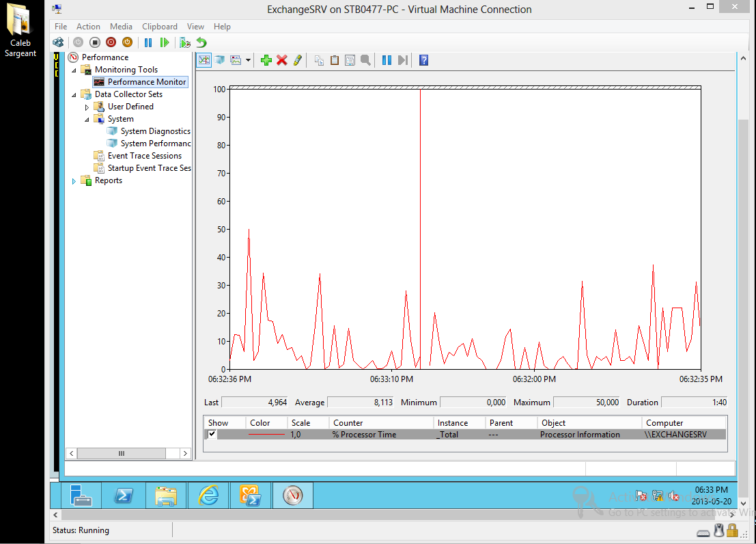This screenshot has width=756, height=544.
Task: Expand the User Defined node
Action: 87,107
